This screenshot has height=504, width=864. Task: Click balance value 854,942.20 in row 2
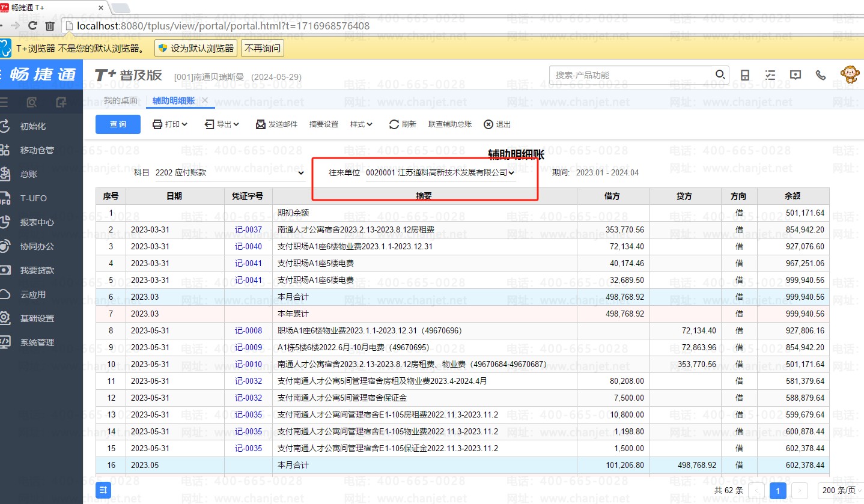(x=805, y=229)
